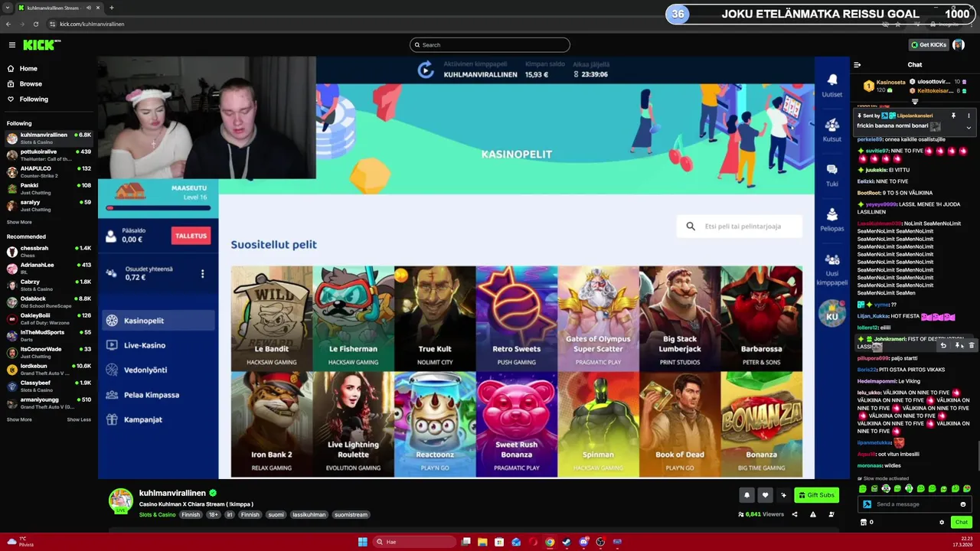The height and width of the screenshot is (551, 980).
Task: Show more recommended channels
Action: click(x=19, y=419)
